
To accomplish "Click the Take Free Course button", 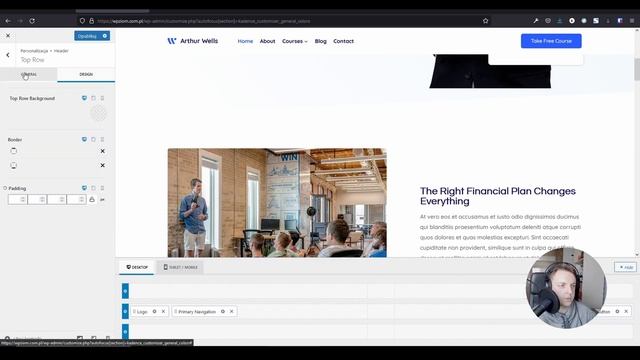I will 551,41.
